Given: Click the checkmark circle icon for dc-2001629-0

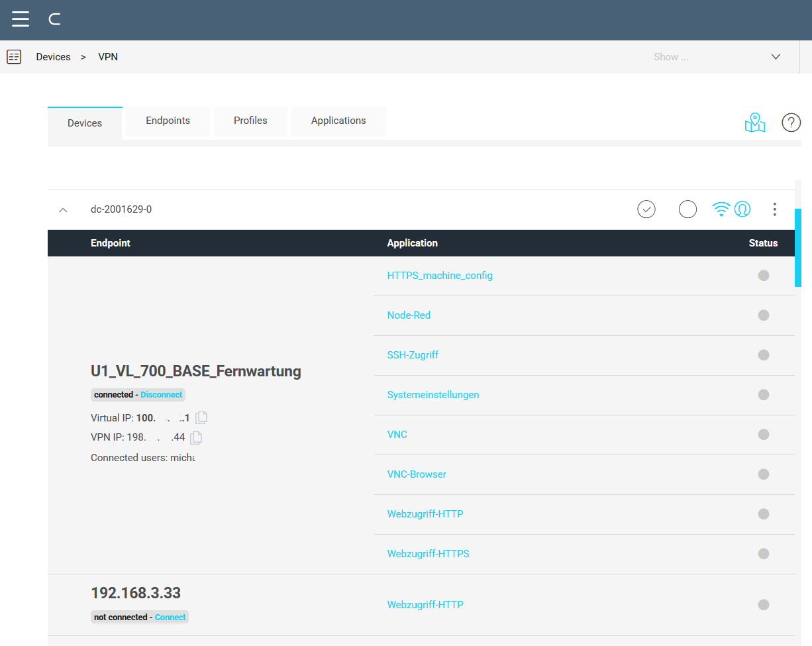Looking at the screenshot, I should coord(646,209).
